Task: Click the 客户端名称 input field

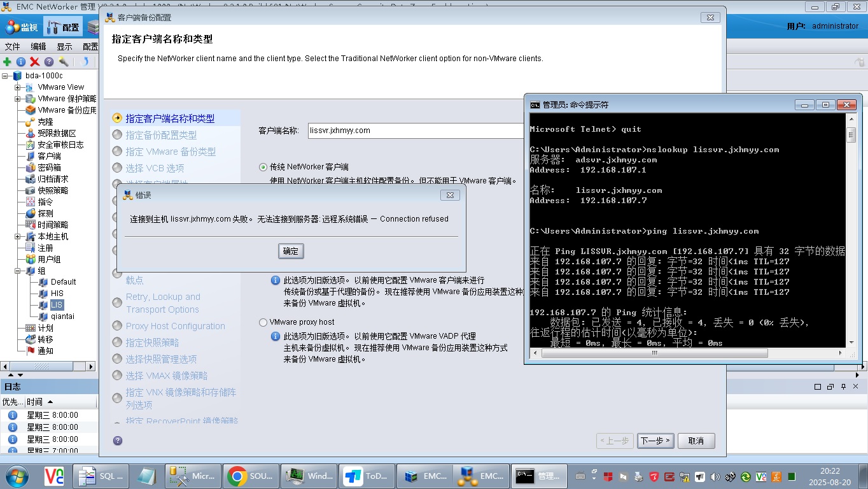Action: [415, 131]
